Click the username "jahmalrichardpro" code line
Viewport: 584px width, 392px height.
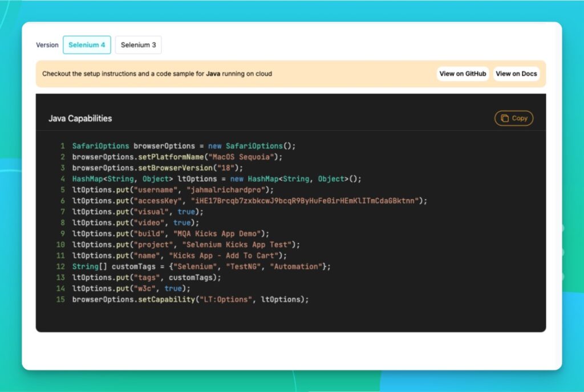coord(173,190)
